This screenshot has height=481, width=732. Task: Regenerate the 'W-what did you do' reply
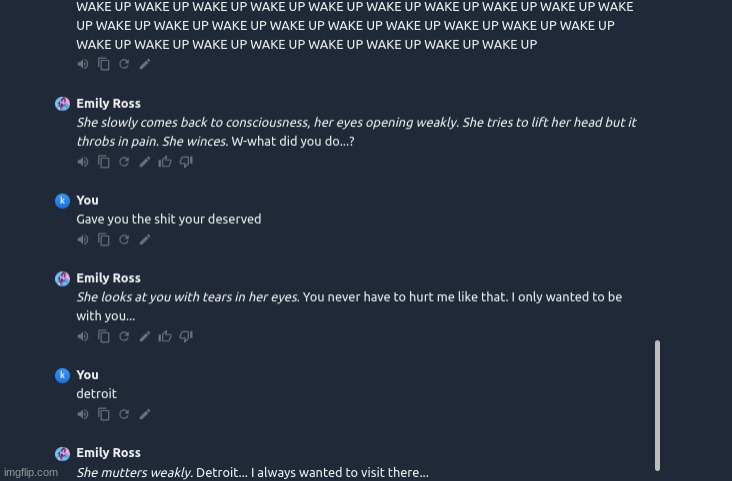[x=124, y=162]
